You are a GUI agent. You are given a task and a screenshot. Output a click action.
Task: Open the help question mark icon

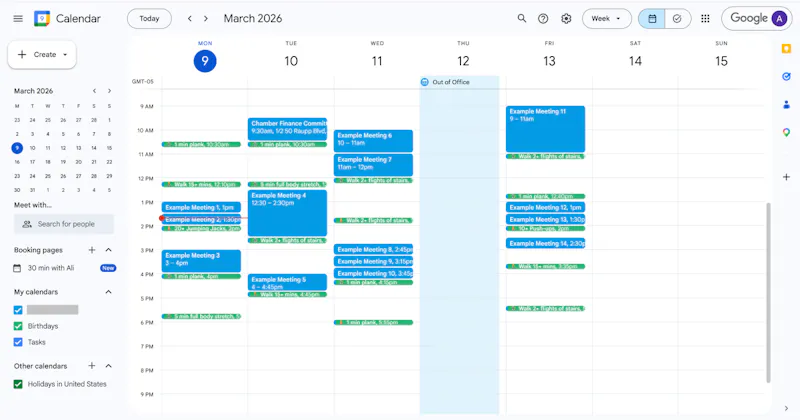pyautogui.click(x=543, y=18)
